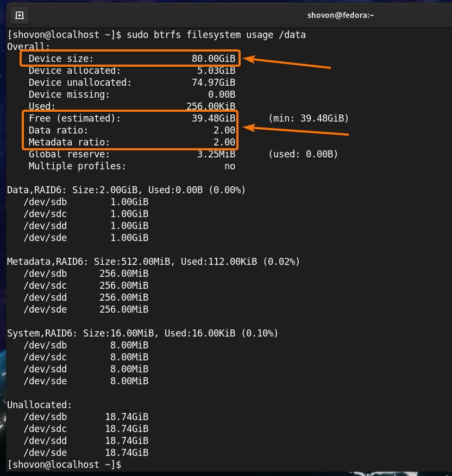Click the Device size 80.00GiB value
452x476 pixels.
coord(213,59)
